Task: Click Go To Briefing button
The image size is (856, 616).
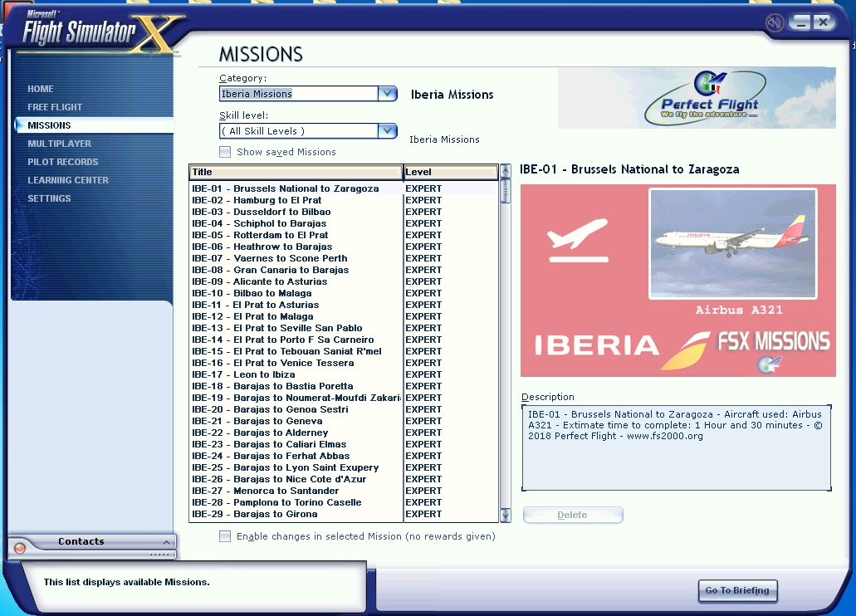Action: [737, 590]
